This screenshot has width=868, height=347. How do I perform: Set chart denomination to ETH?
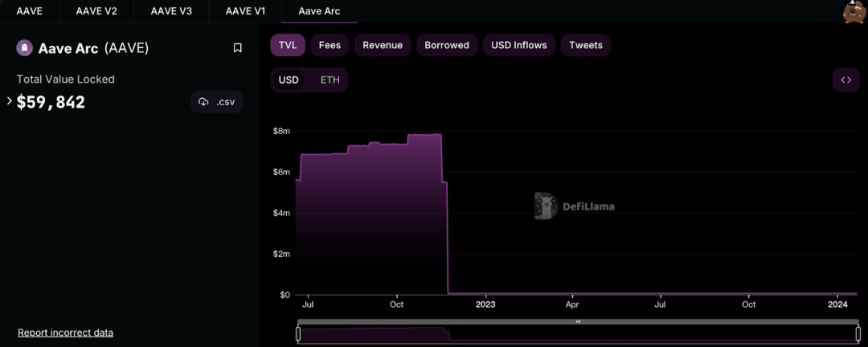point(330,80)
